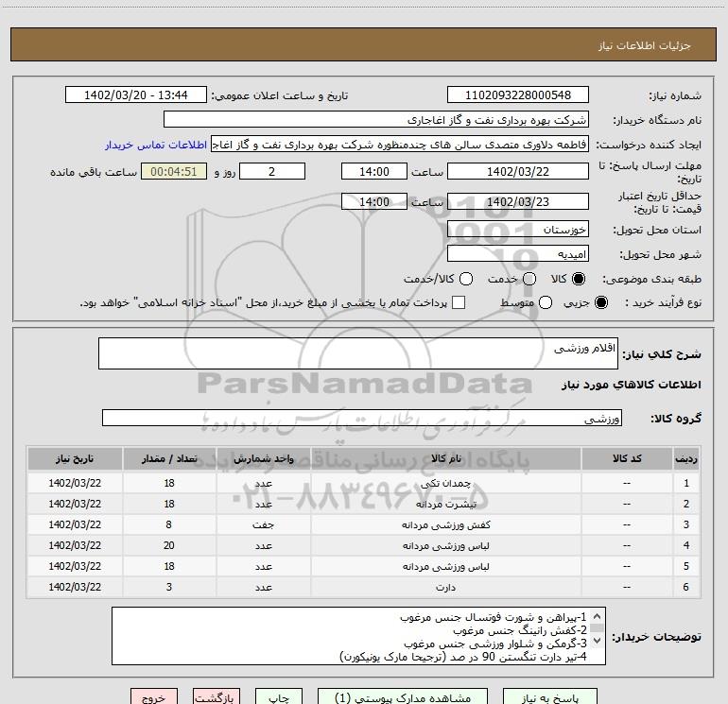This screenshot has height=704, width=728.
Task: Click the response deadline date 1402/03/22 field
Action: [x=518, y=171]
